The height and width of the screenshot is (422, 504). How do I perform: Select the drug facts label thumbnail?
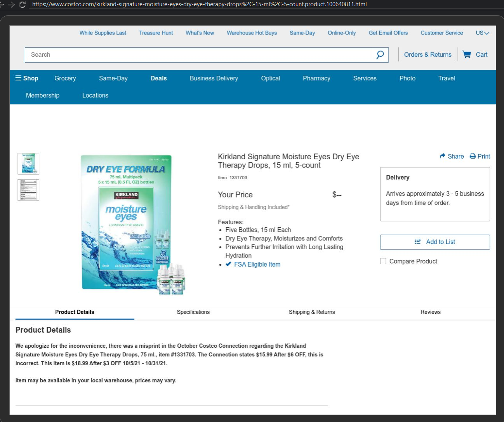tap(28, 190)
